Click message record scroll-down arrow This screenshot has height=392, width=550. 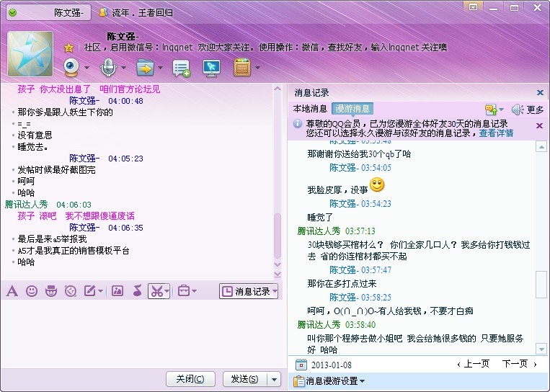(x=541, y=349)
